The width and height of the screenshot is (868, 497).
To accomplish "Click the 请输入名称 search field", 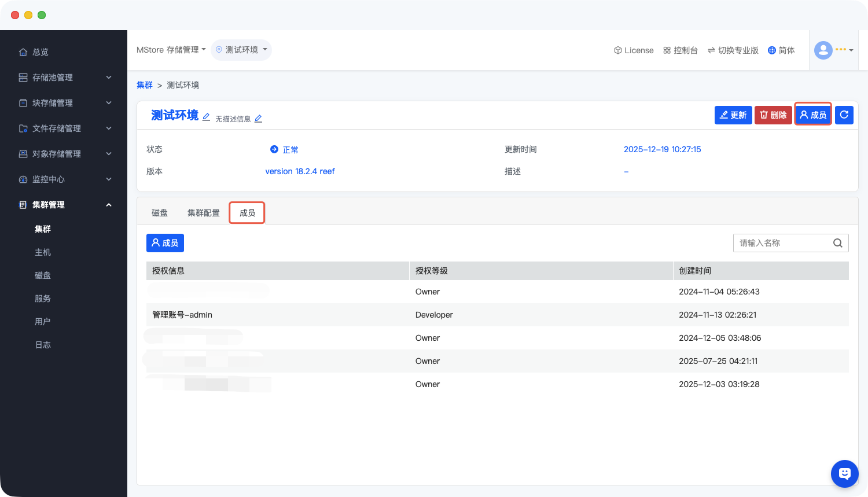I will [x=781, y=243].
